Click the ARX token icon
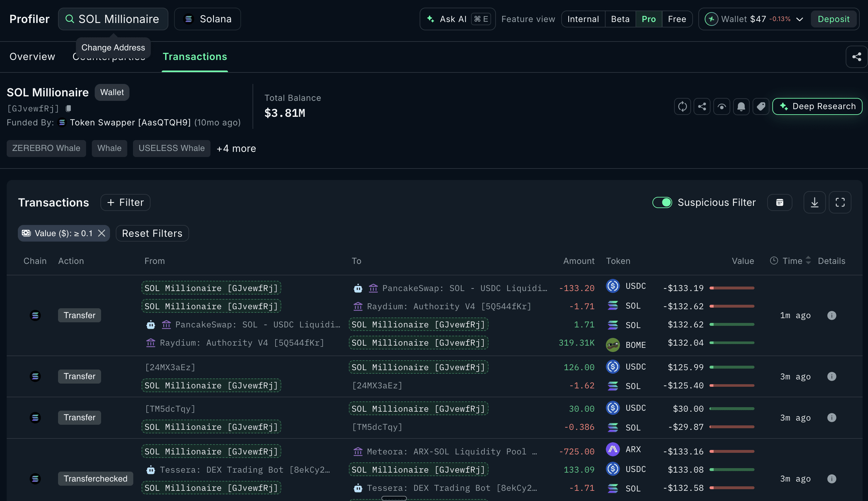 click(613, 449)
